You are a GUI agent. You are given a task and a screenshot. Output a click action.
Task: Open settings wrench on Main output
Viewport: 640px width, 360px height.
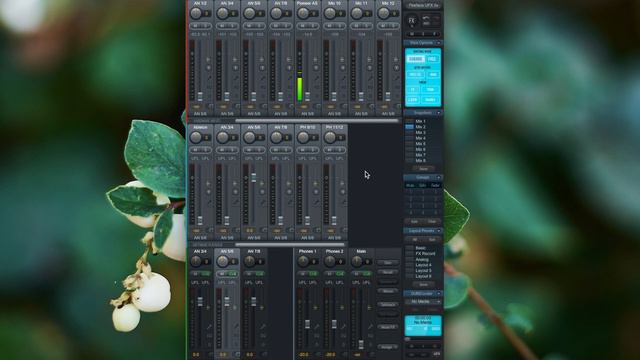point(370,326)
